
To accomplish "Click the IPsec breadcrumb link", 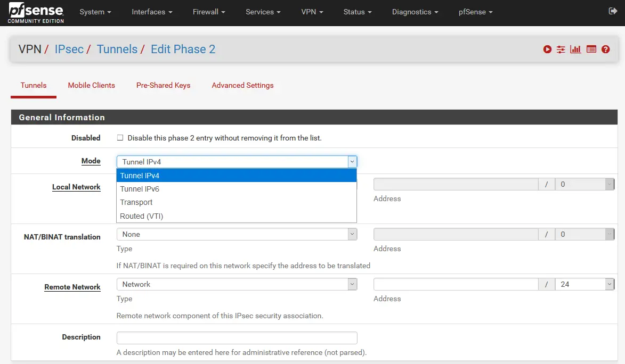I will (x=69, y=49).
